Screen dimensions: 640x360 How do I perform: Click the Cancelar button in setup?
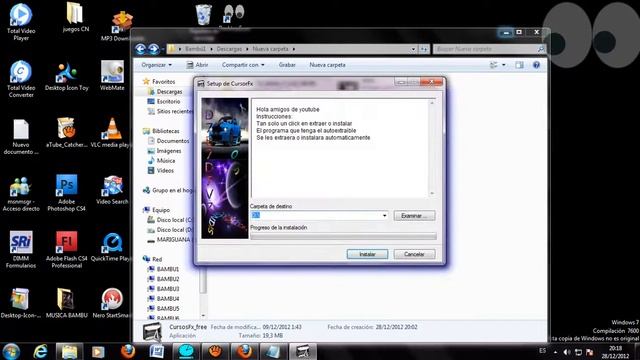[414, 254]
